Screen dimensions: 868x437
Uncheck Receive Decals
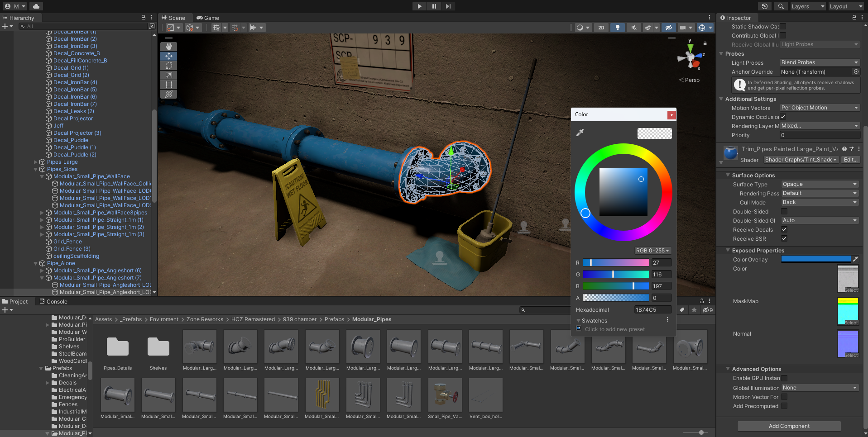point(784,229)
